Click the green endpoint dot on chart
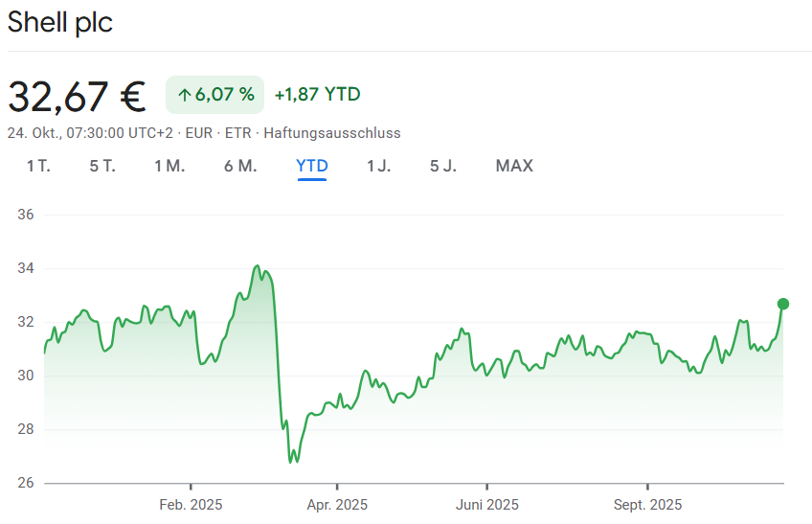 pyautogui.click(x=783, y=304)
